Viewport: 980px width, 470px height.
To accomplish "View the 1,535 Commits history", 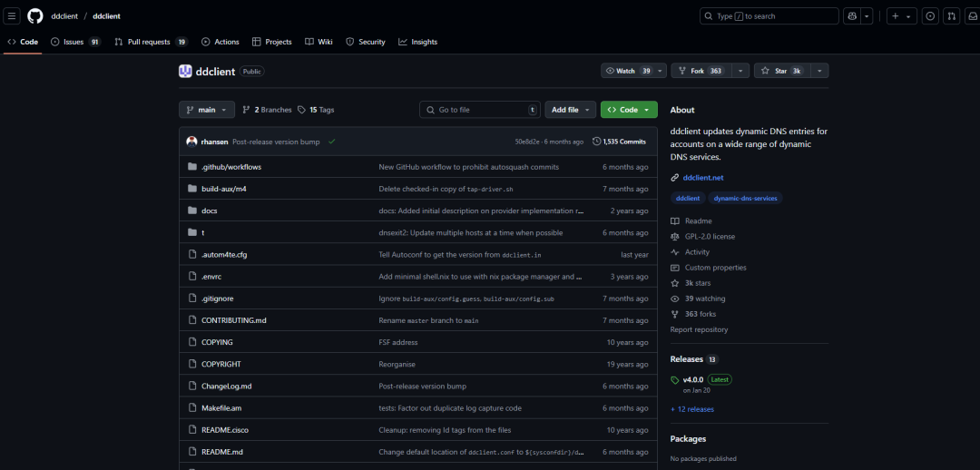I will pyautogui.click(x=619, y=142).
